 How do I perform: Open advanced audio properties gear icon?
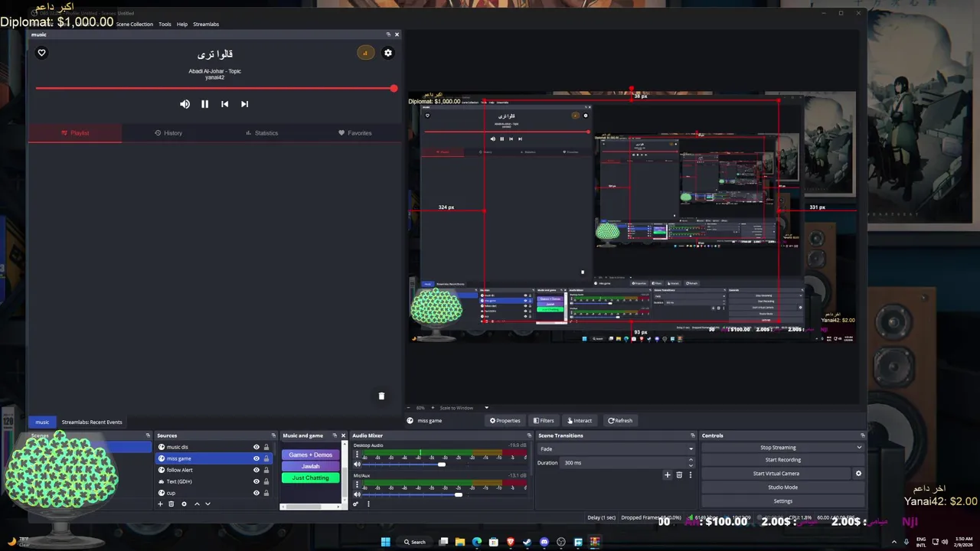tap(356, 504)
